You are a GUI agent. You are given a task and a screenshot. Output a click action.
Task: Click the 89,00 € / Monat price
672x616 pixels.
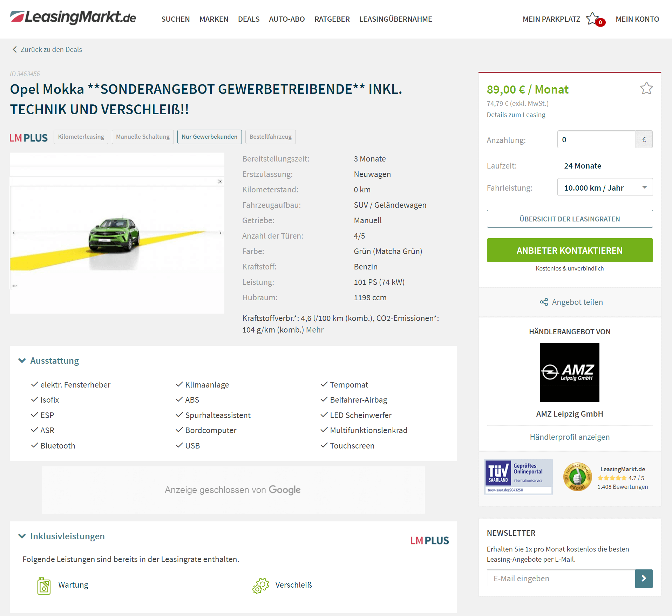point(528,89)
